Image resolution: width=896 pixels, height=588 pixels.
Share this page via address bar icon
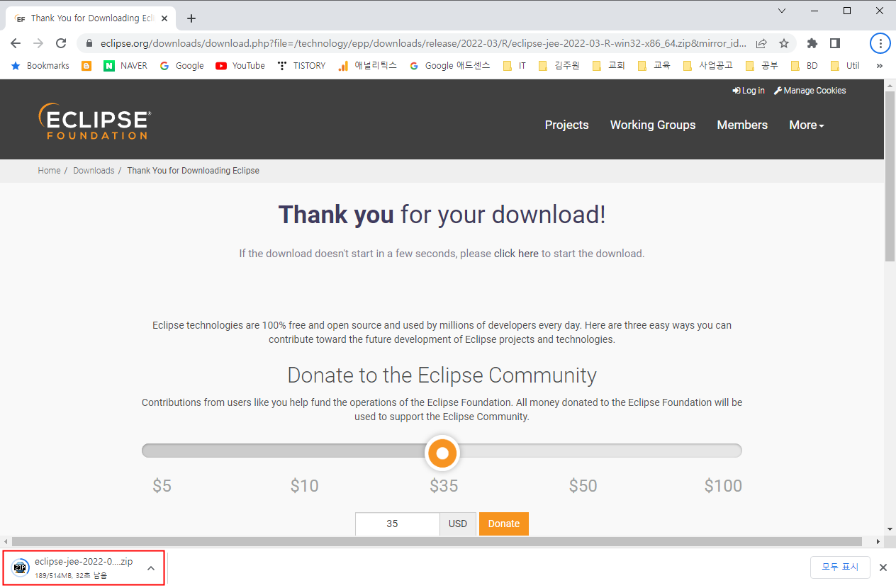click(761, 43)
